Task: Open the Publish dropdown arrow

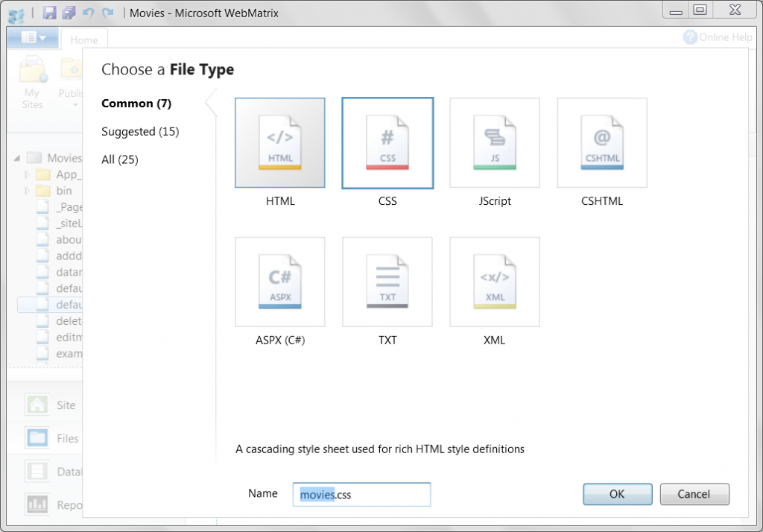Action: (75, 104)
